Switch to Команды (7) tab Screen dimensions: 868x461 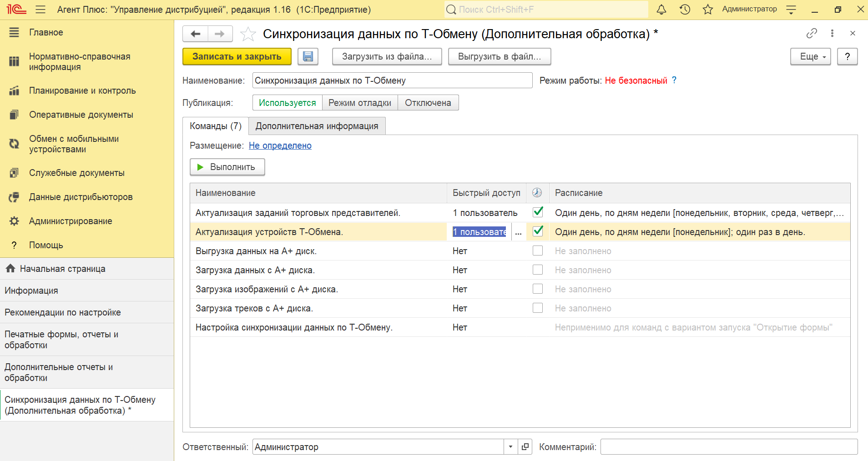pyautogui.click(x=216, y=126)
